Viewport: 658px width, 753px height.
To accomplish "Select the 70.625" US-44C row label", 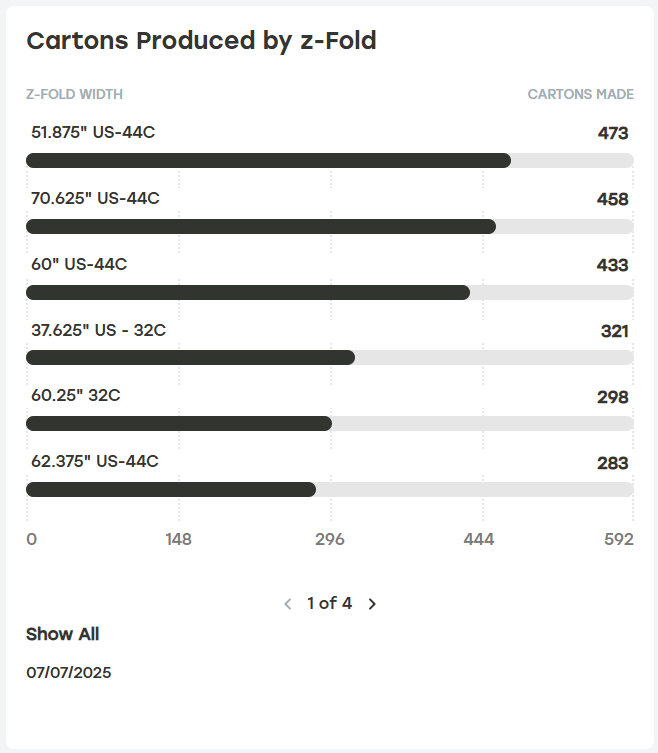I will tap(95, 198).
